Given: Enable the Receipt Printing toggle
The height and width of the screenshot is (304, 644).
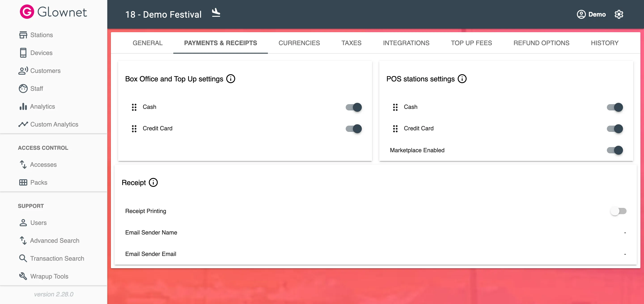Looking at the screenshot, I should pyautogui.click(x=618, y=211).
